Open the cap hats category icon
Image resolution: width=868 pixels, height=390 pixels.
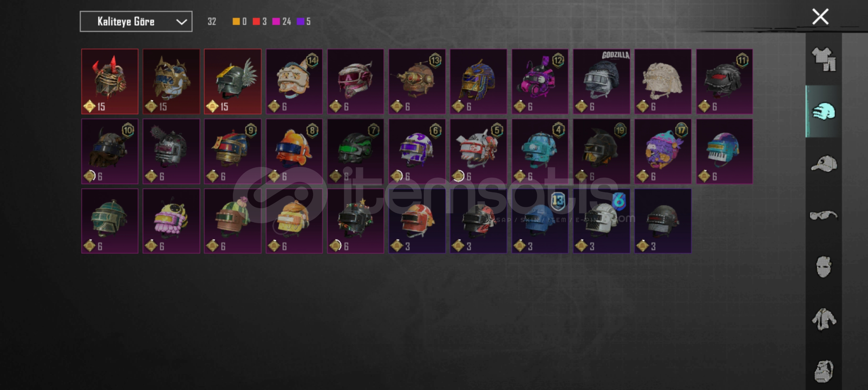pos(824,164)
